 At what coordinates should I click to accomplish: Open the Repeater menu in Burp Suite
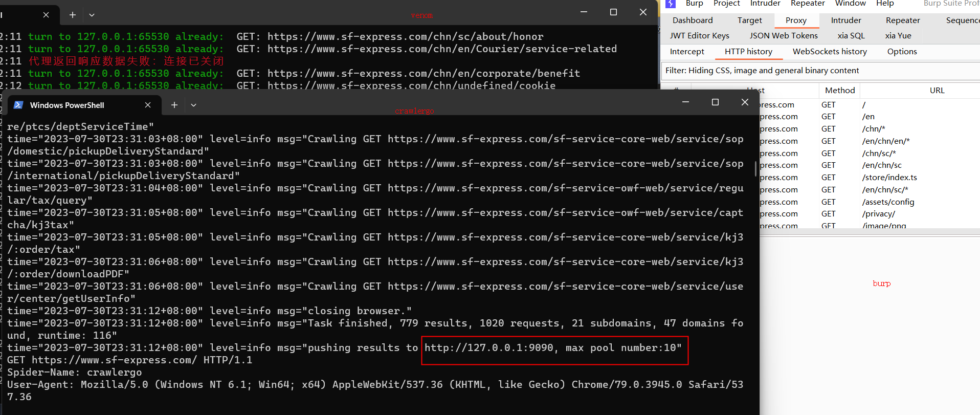[808, 4]
